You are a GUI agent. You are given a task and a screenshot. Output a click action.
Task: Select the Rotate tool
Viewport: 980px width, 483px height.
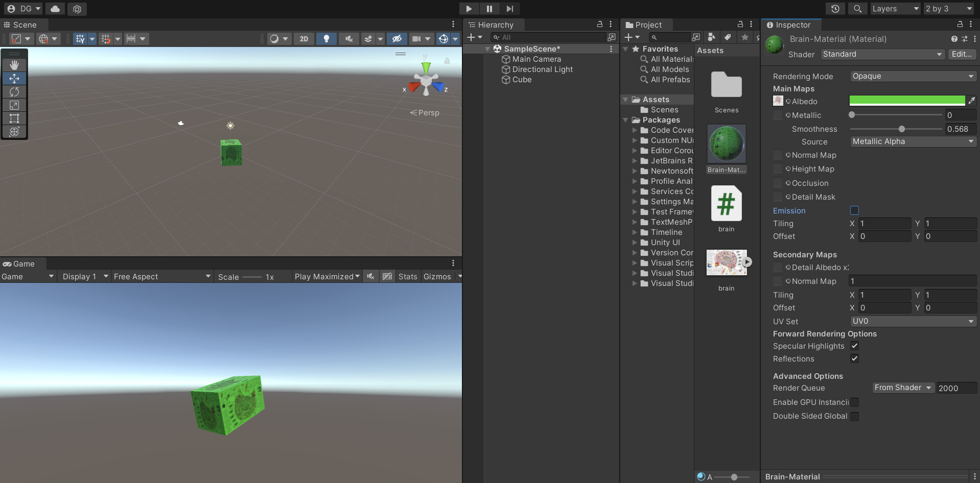click(14, 92)
